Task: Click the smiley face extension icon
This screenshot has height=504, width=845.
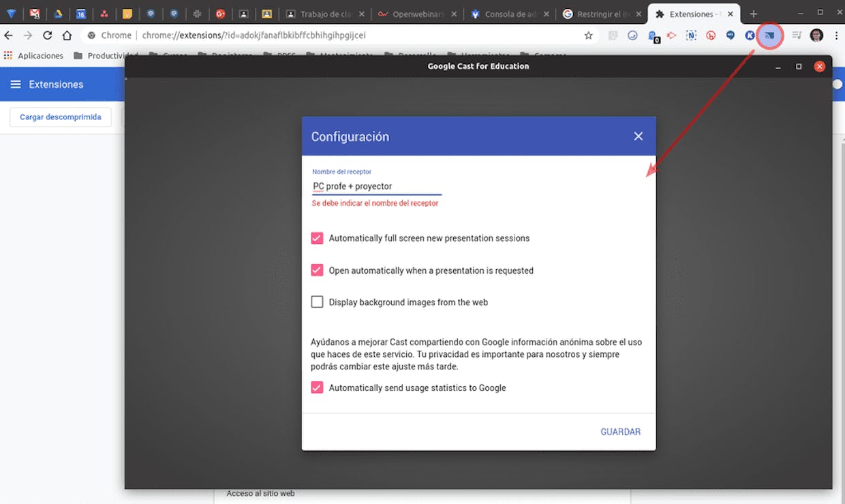Action: pyautogui.click(x=632, y=35)
